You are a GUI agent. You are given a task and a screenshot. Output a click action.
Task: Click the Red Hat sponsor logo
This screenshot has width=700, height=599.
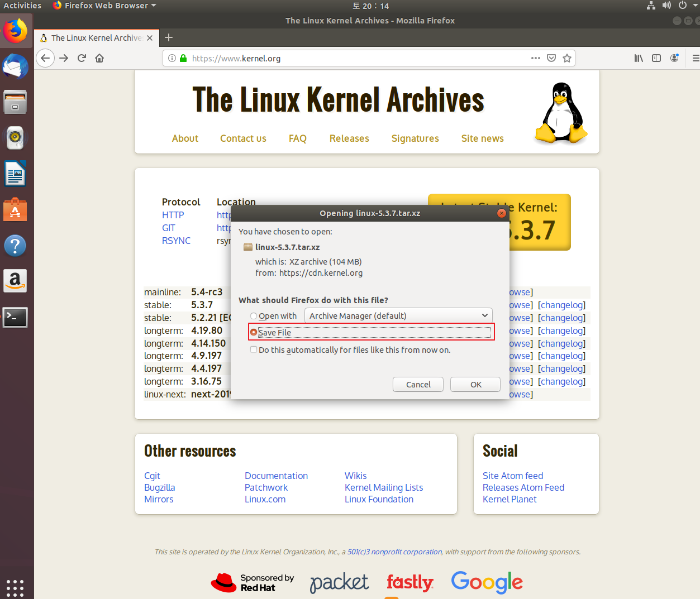(x=252, y=582)
